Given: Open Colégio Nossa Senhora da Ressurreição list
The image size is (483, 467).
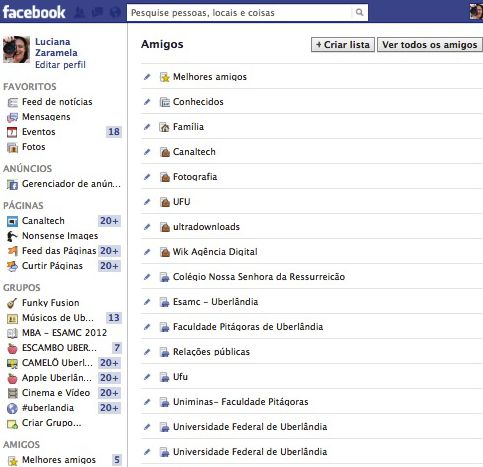Looking at the screenshot, I should [x=259, y=277].
